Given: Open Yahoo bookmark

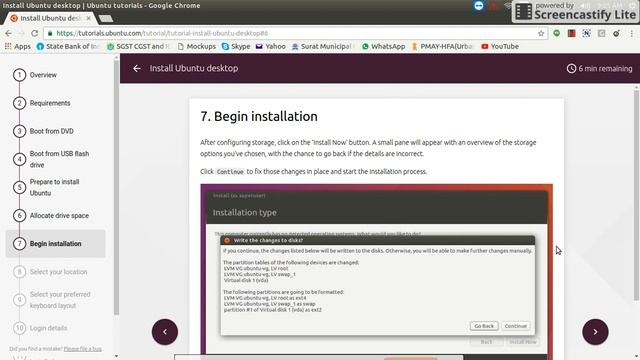Looking at the screenshot, I should [x=271, y=47].
